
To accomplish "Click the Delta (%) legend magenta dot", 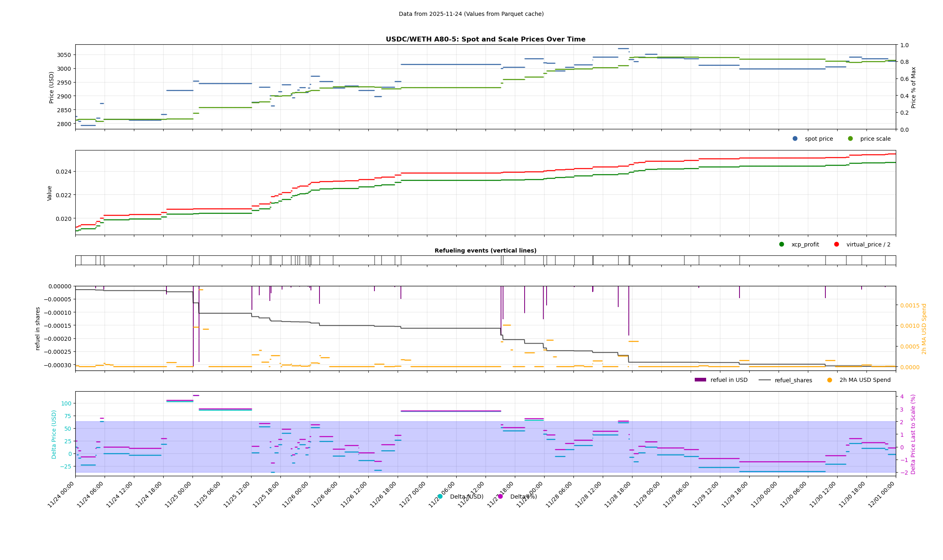I will (x=500, y=497).
